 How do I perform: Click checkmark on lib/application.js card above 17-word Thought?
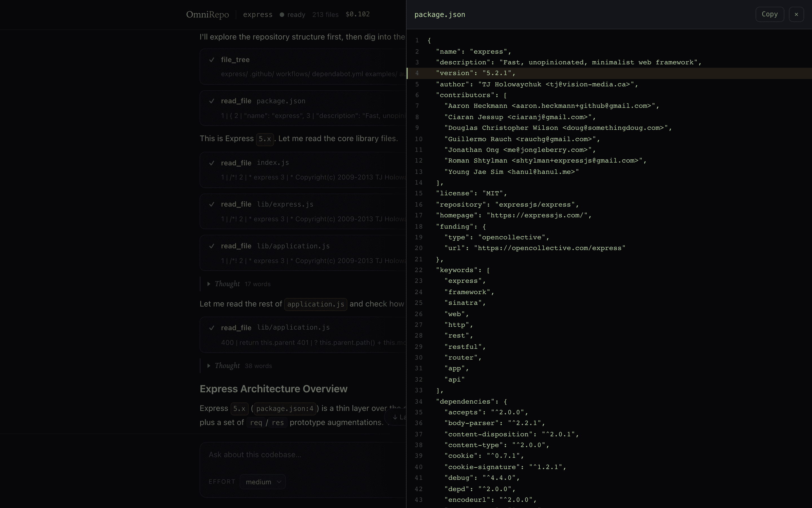pyautogui.click(x=212, y=246)
